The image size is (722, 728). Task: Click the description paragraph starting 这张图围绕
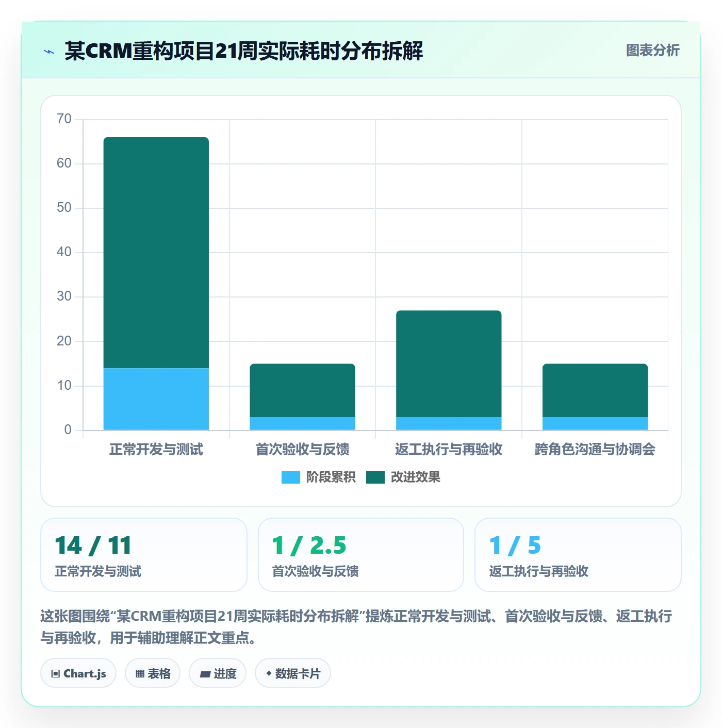pos(356,627)
